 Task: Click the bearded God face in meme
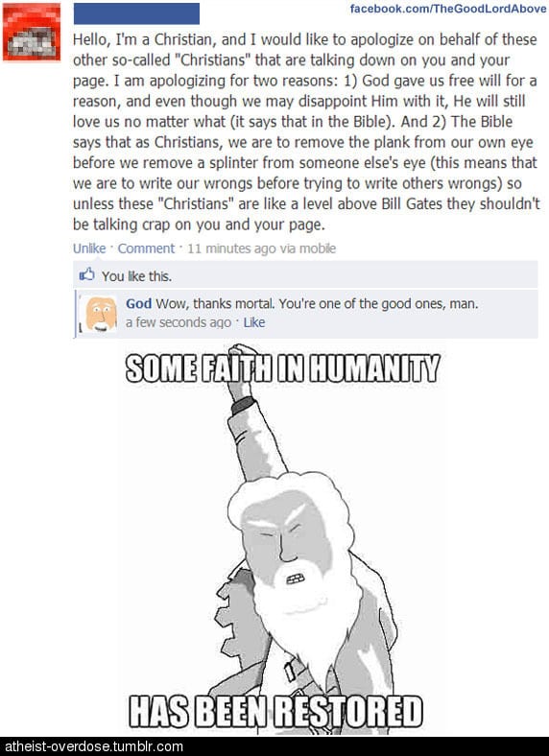coord(290,555)
